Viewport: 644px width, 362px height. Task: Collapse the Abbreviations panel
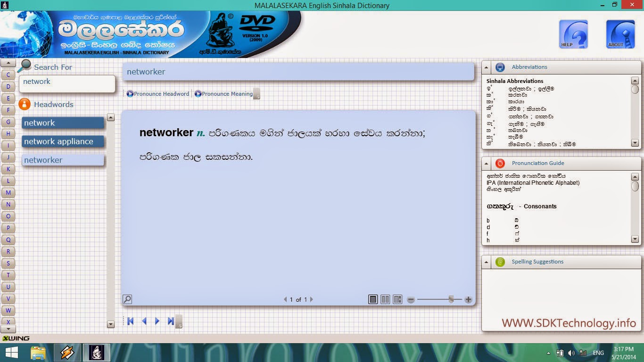[487, 67]
